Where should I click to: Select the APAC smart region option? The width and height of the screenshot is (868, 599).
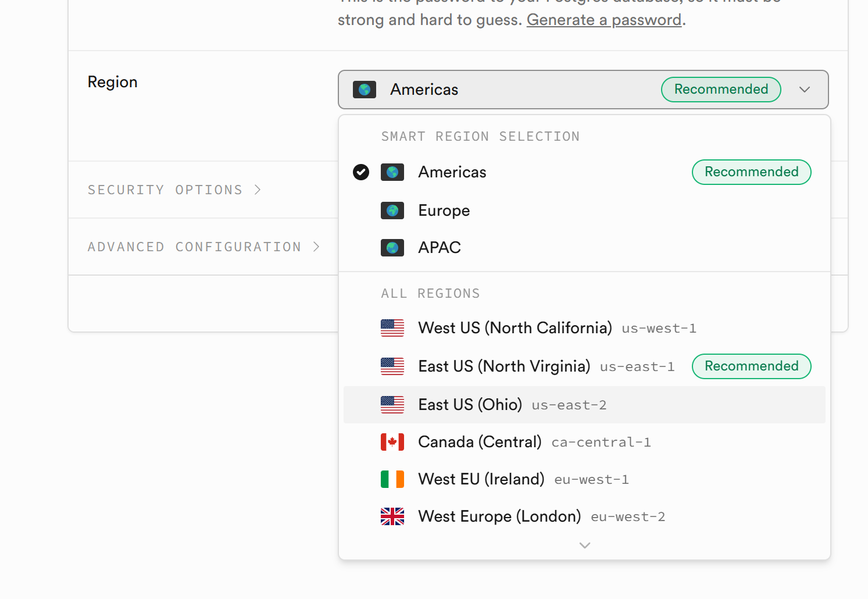440,248
